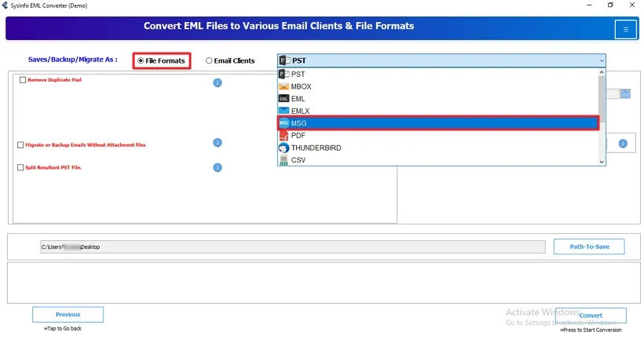Click the Saves/Backup/Migrate As label
644x343 pixels.
point(73,60)
